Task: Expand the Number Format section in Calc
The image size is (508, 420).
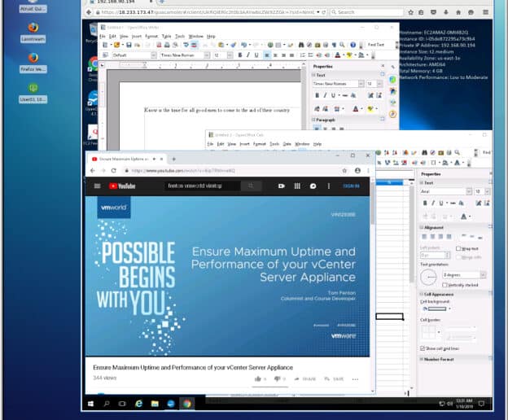Action: [422, 359]
